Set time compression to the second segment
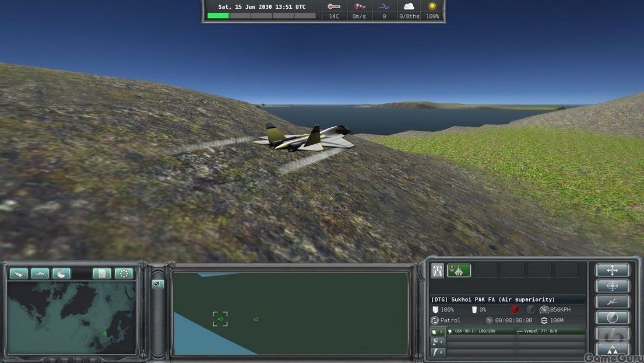644x363 pixels. coord(240,16)
